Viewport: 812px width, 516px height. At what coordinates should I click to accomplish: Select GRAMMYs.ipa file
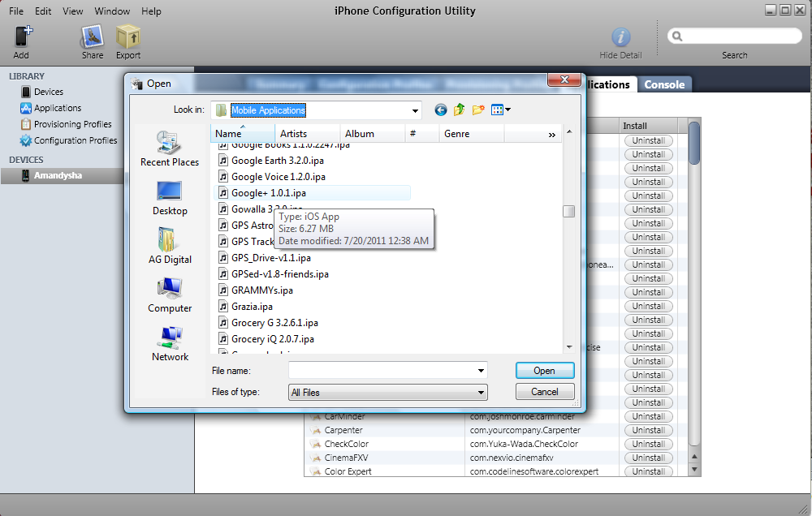[262, 290]
